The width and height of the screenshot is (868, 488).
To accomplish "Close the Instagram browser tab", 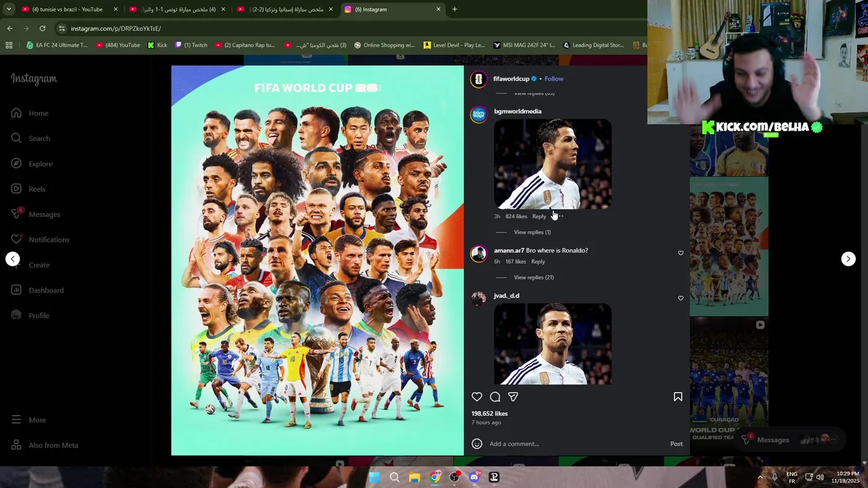I will click(x=438, y=9).
